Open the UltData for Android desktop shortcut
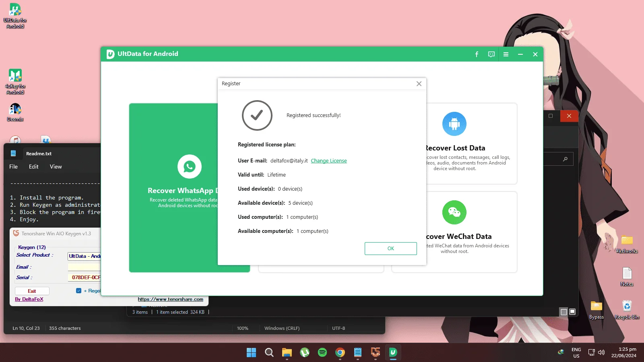644x362 pixels. (x=15, y=16)
